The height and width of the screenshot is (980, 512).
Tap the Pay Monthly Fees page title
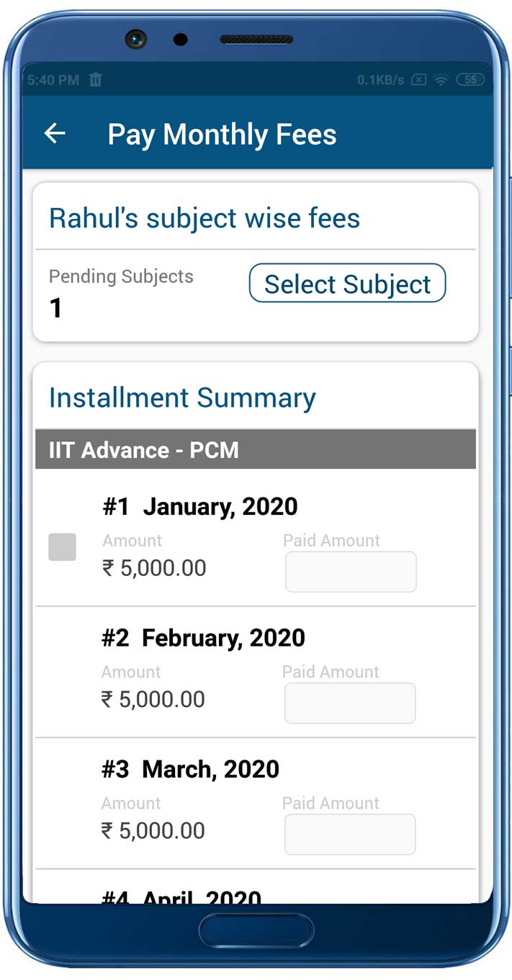[x=222, y=135]
